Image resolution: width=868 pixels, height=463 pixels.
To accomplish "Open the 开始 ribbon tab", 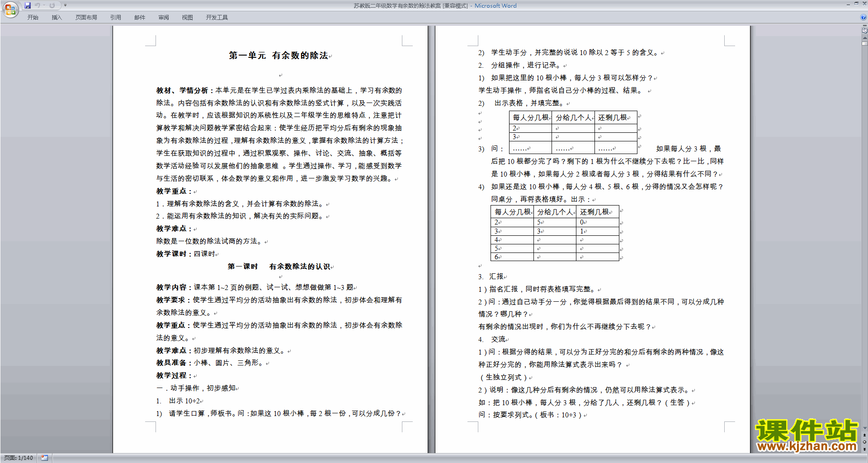I will 33,18.
